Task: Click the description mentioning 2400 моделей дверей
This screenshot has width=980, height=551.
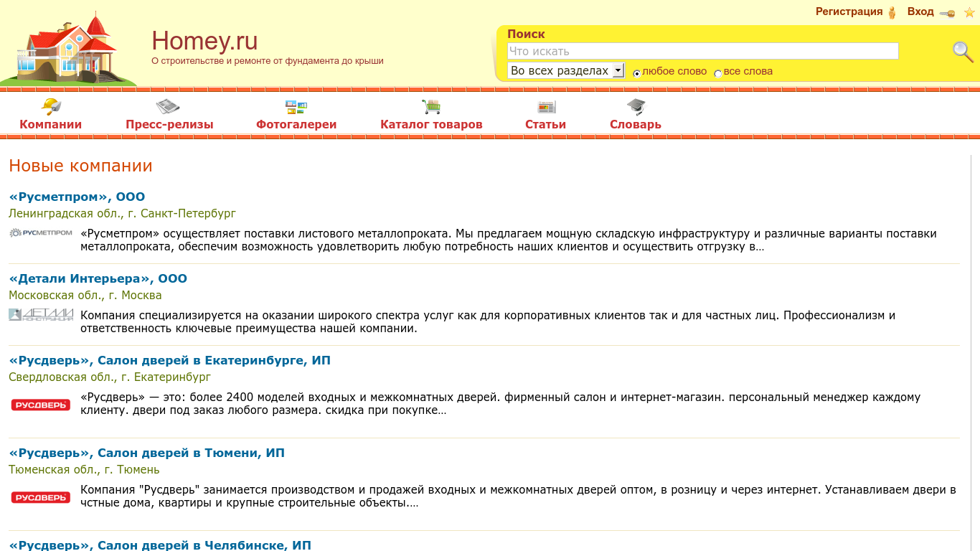Action: click(x=500, y=404)
